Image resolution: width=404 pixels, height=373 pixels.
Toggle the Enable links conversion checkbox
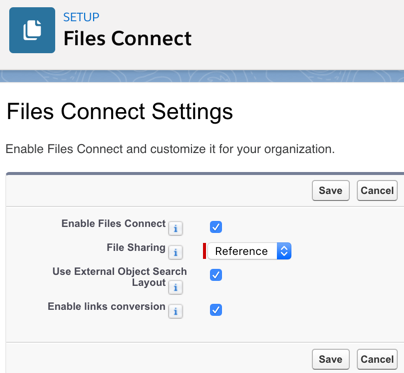click(216, 310)
